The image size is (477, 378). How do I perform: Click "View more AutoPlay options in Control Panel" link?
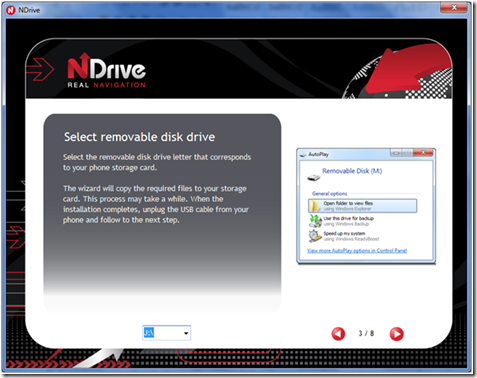357,251
